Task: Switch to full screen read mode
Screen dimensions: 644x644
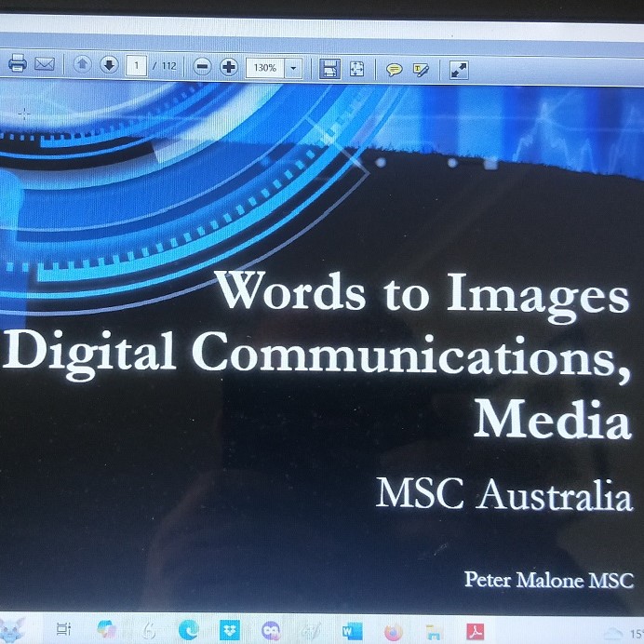Action: coord(459,70)
